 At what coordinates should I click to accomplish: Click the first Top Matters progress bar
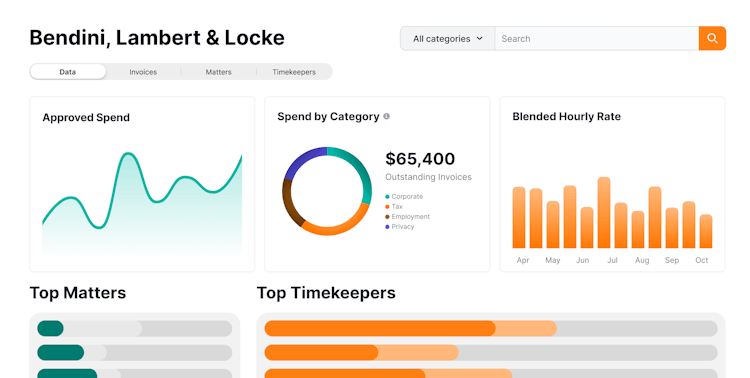(x=135, y=329)
